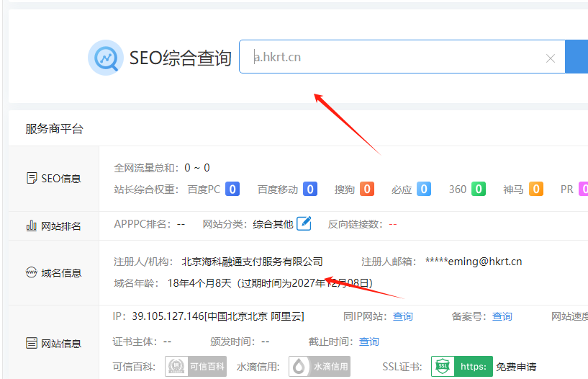Image resolution: width=588 pixels, height=379 pixels.
Task: Click the 站长综合权重 label
Action: (146, 189)
